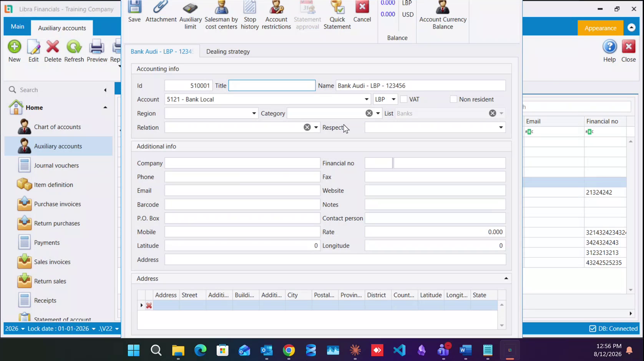Open the Attachment paperclip tool

pos(161,12)
